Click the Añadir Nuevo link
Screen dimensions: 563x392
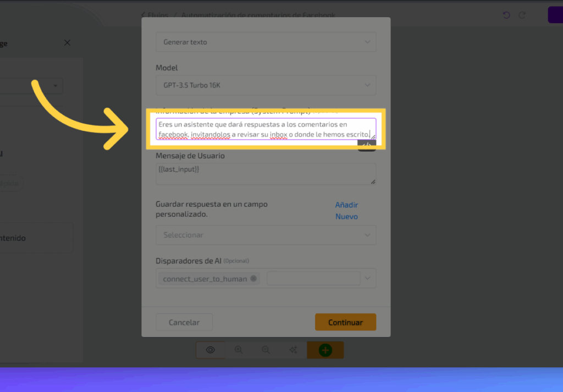point(346,211)
